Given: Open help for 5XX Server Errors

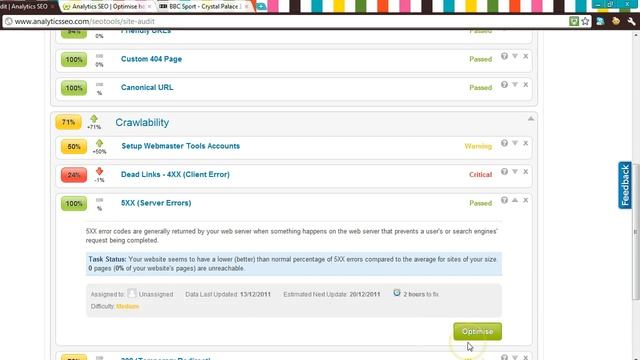Looking at the screenshot, I should pyautogui.click(x=504, y=200).
